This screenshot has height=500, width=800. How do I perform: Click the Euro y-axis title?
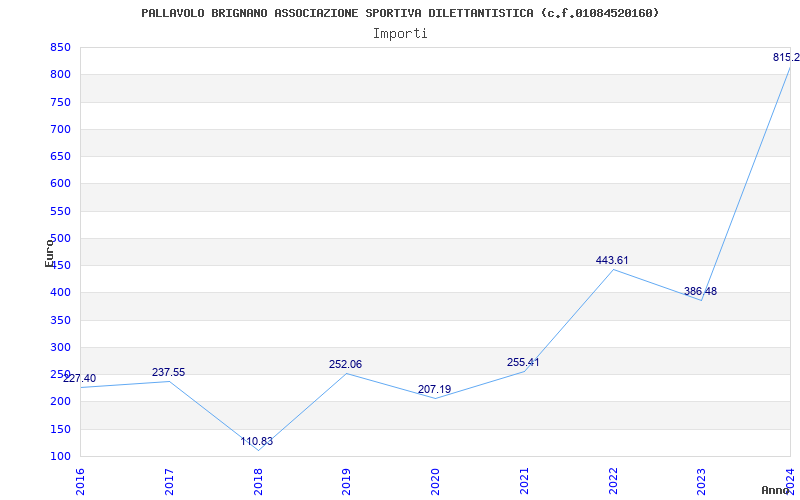coord(49,252)
